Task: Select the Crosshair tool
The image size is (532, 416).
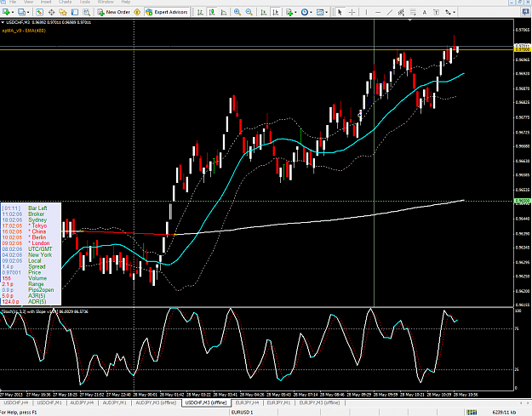Action: [352, 12]
